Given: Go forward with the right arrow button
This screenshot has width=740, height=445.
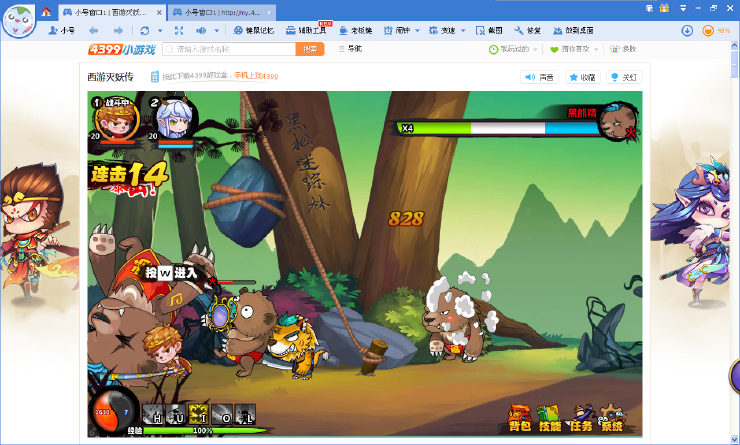Looking at the screenshot, I should (x=118, y=30).
